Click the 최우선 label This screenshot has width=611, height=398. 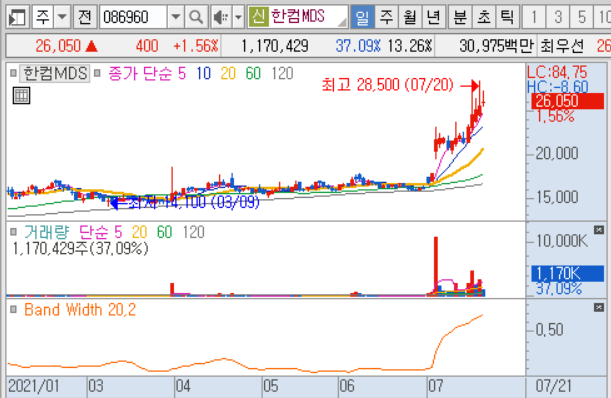(562, 46)
